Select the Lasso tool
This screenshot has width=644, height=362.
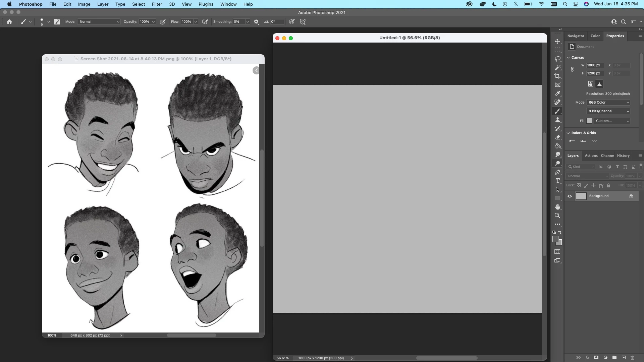click(x=557, y=59)
